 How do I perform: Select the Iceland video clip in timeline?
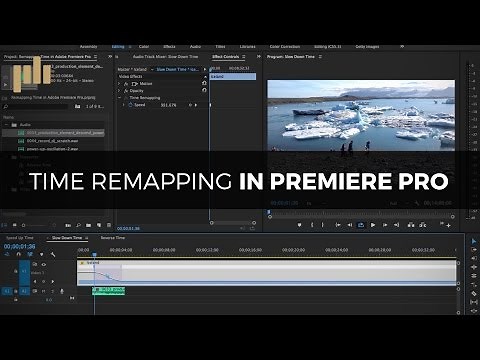[x=267, y=273]
